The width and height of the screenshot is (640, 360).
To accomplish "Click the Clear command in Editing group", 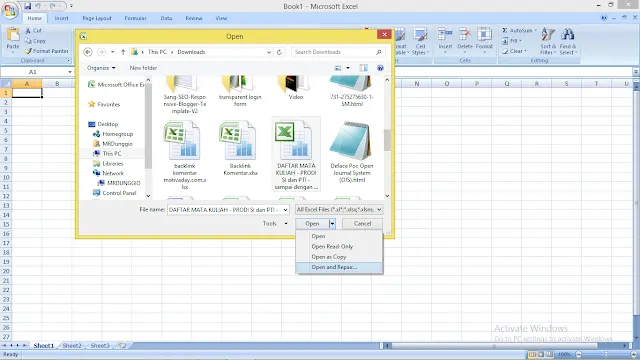I will (514, 51).
